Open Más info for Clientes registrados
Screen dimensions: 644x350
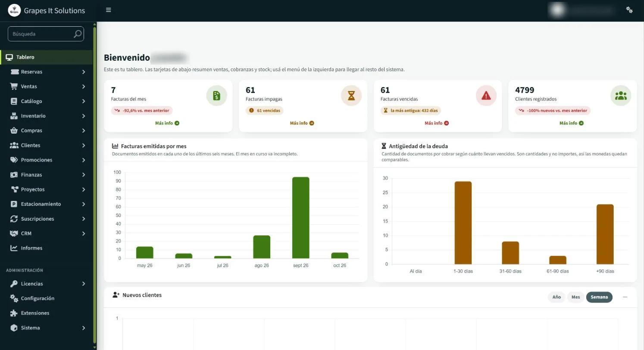point(572,123)
